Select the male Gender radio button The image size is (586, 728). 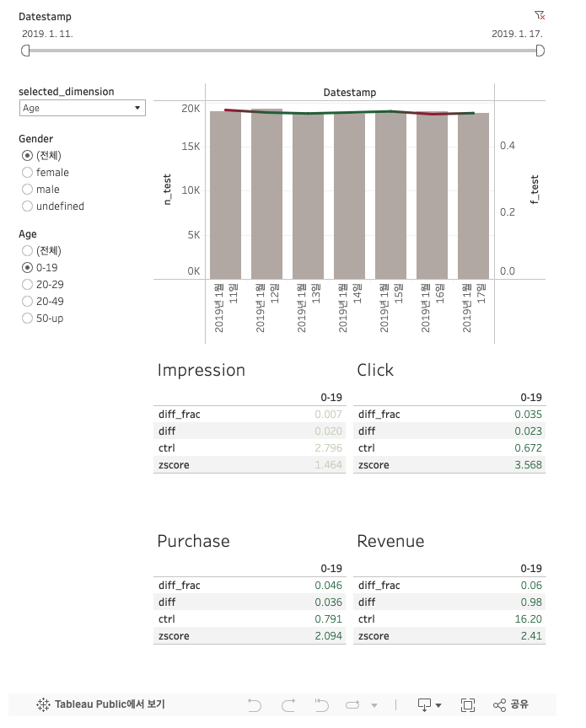pos(28,189)
